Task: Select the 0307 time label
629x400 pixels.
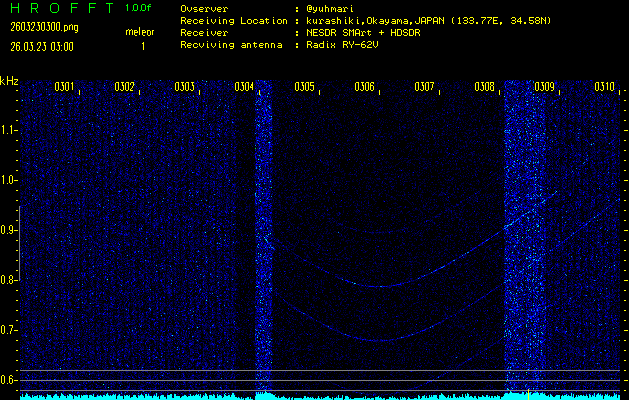Action: pyautogui.click(x=425, y=87)
